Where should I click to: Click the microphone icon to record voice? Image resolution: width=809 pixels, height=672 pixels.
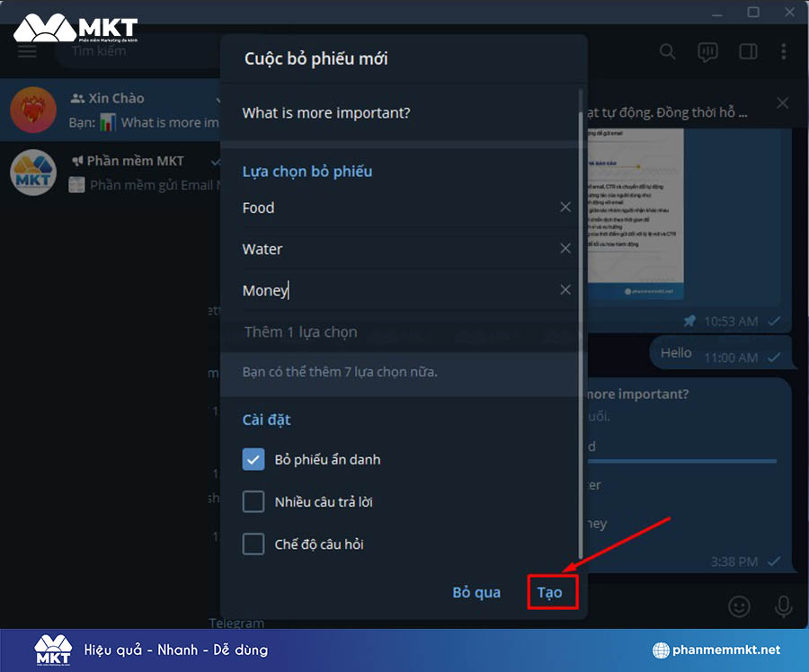(x=783, y=606)
